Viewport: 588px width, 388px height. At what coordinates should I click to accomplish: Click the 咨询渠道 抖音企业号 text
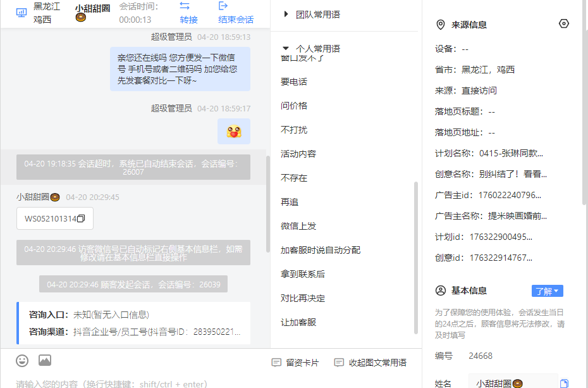(157, 332)
